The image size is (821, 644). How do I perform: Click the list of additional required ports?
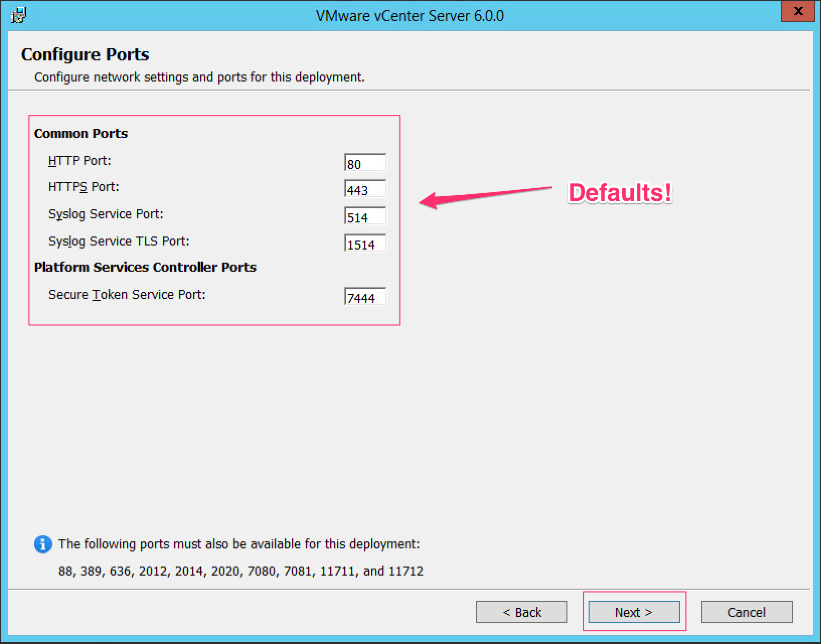pyautogui.click(x=240, y=571)
